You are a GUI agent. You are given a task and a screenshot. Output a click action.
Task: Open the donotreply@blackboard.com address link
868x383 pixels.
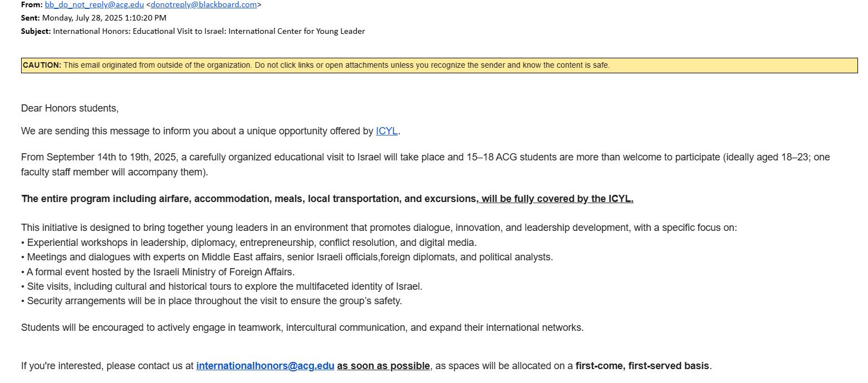[x=204, y=4]
